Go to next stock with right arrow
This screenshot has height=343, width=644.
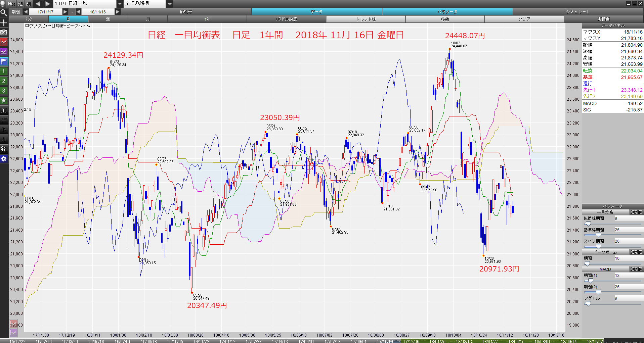48,4
